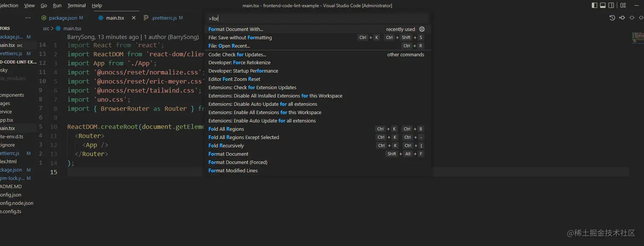Click the code minimap preview
The height and width of the screenshot is (246, 644).
click(x=638, y=38)
